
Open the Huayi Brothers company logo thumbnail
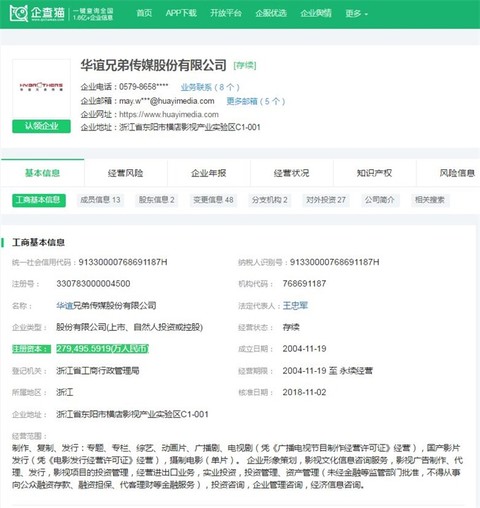click(41, 88)
